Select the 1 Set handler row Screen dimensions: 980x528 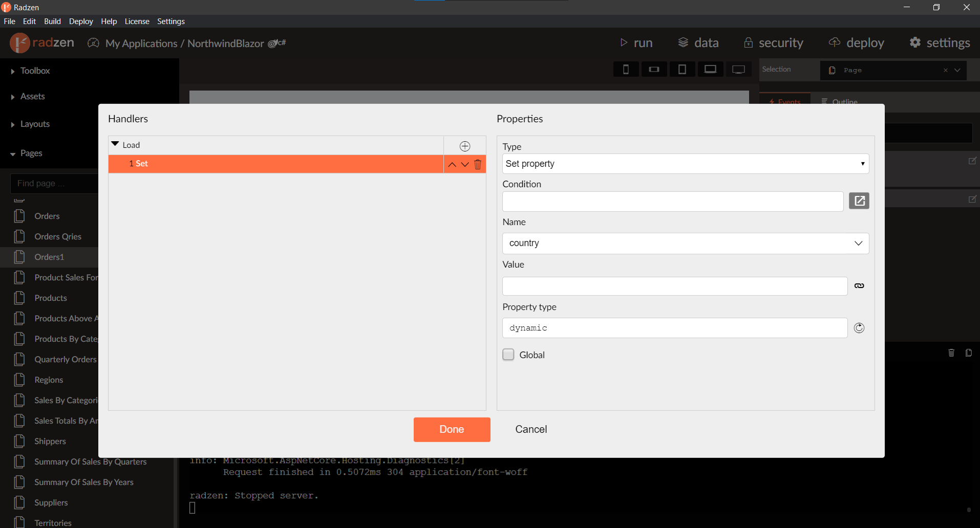click(x=275, y=164)
